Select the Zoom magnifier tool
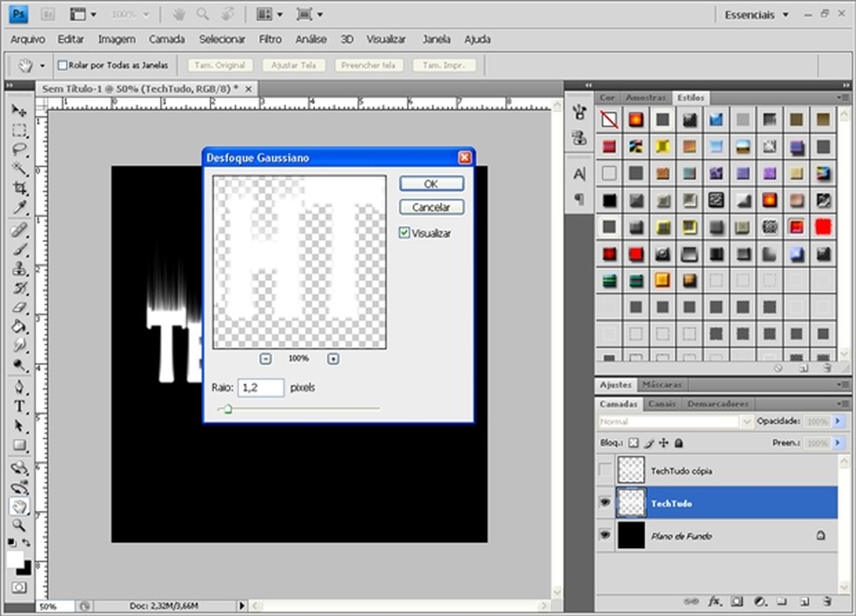This screenshot has height=616, width=856. click(x=19, y=526)
